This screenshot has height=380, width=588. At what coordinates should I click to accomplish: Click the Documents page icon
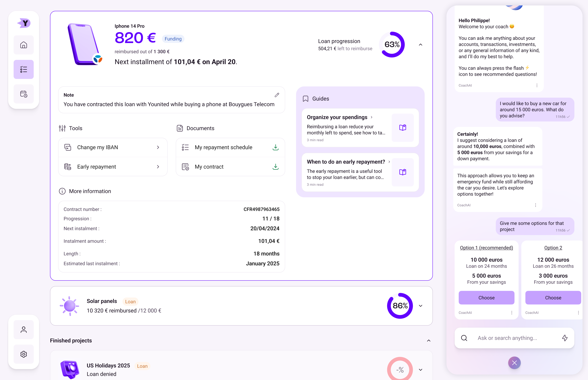[180, 128]
